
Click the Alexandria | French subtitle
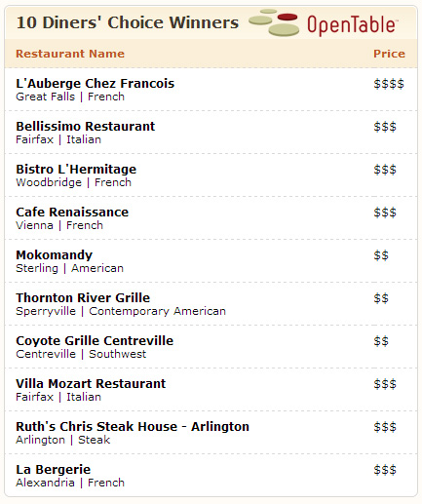tap(70, 483)
